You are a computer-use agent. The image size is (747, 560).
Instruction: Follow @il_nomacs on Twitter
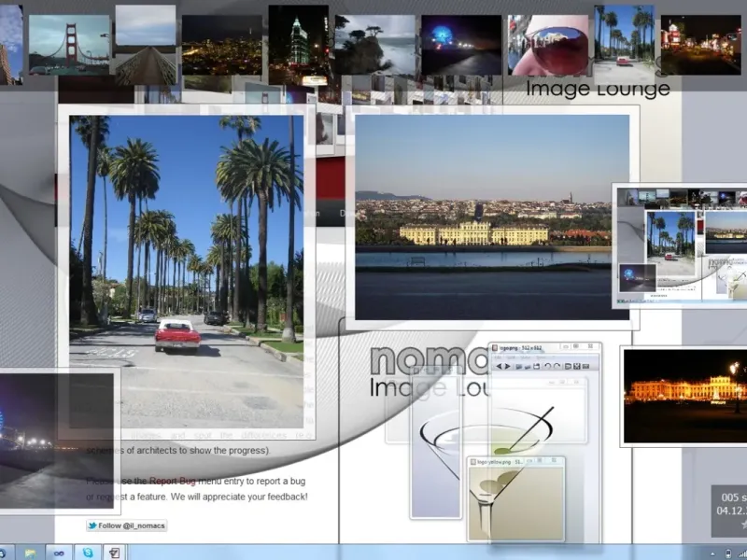click(127, 525)
